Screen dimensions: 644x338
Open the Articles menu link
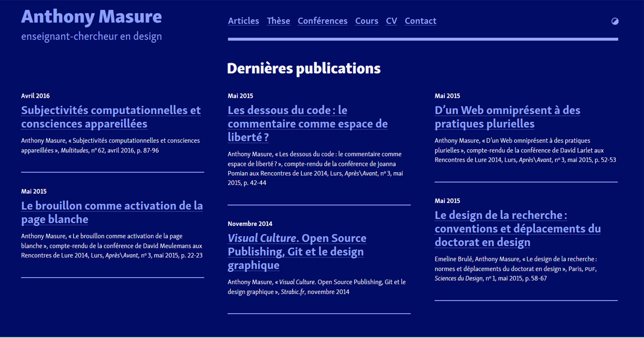click(244, 21)
